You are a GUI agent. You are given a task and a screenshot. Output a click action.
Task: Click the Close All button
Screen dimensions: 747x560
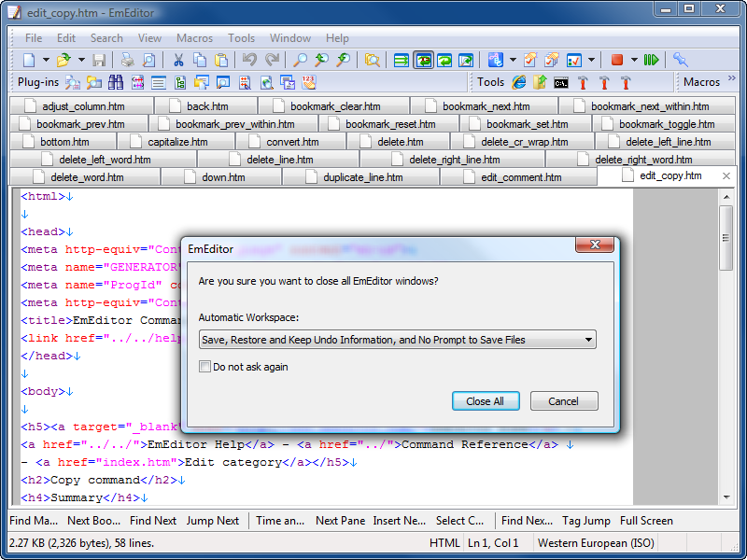486,401
